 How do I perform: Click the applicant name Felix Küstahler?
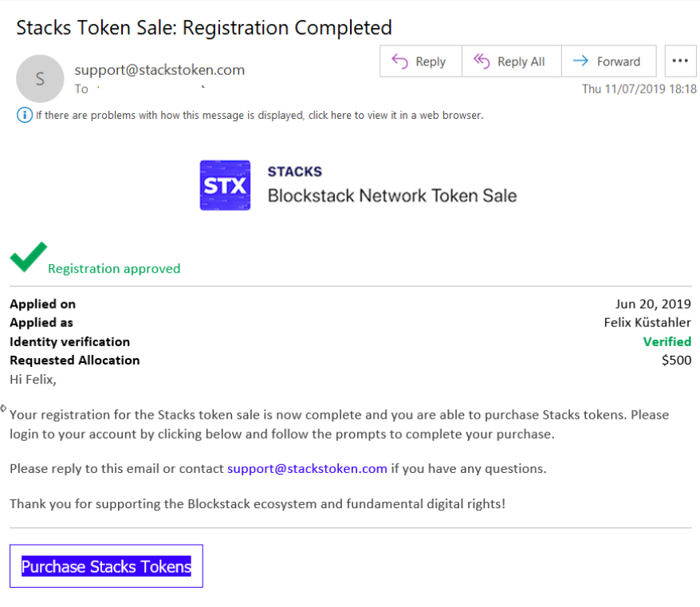[x=647, y=322]
